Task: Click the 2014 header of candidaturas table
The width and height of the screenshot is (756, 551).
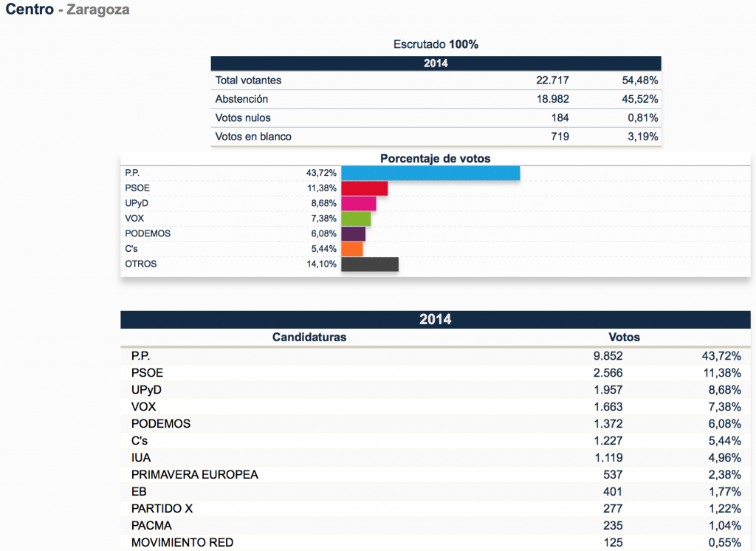Action: 436,320
